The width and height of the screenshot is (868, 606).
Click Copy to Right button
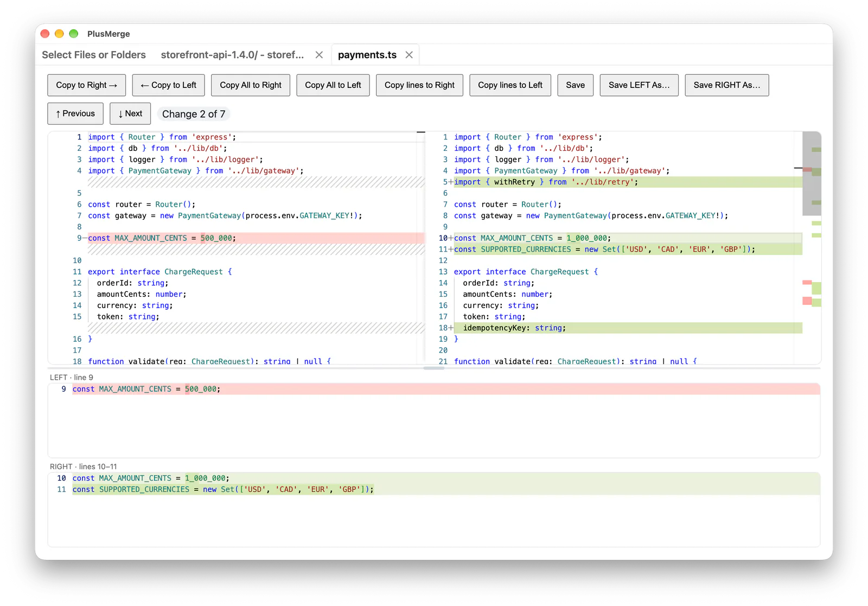[87, 85]
